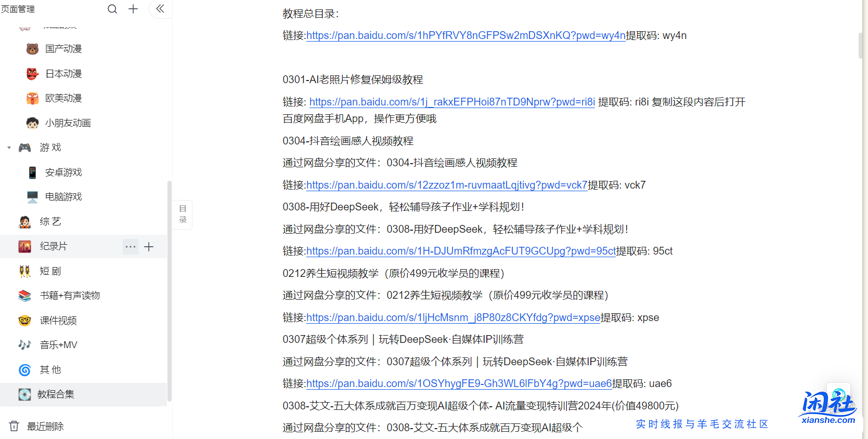Collapse the 游戏 tree section arrow

click(x=9, y=148)
